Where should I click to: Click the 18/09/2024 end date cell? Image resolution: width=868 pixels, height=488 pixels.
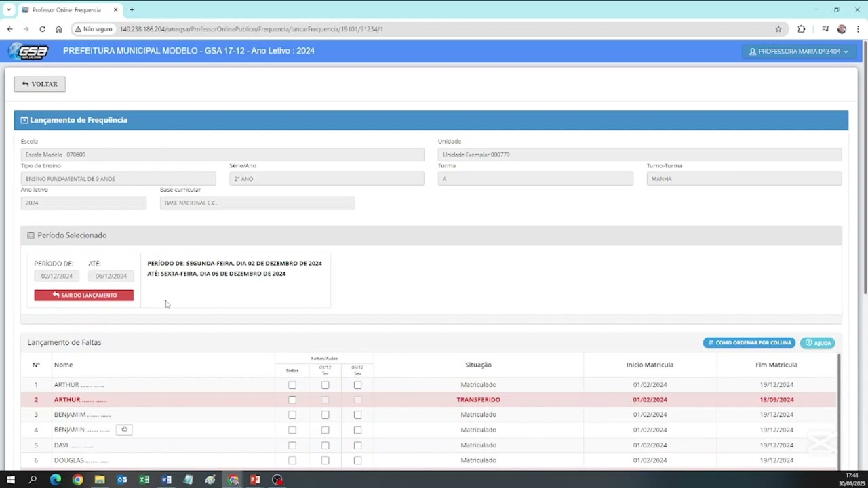tap(776, 400)
